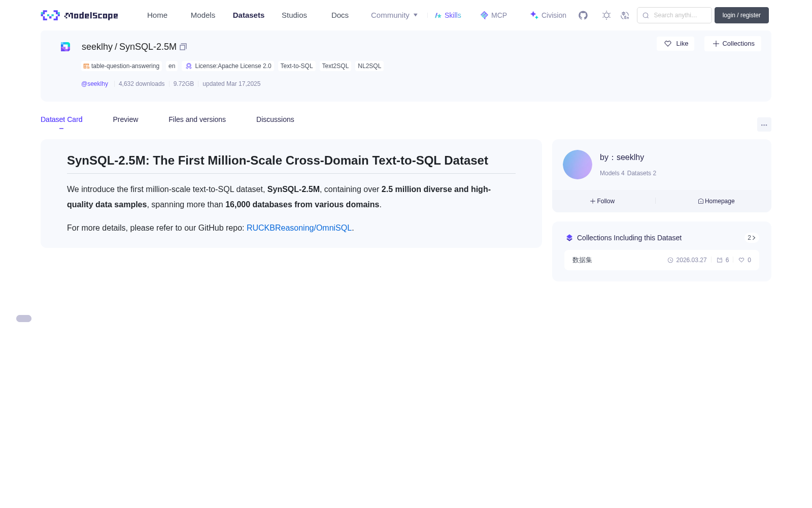Click the dataset avatar icon beside seeklhy

[x=65, y=47]
